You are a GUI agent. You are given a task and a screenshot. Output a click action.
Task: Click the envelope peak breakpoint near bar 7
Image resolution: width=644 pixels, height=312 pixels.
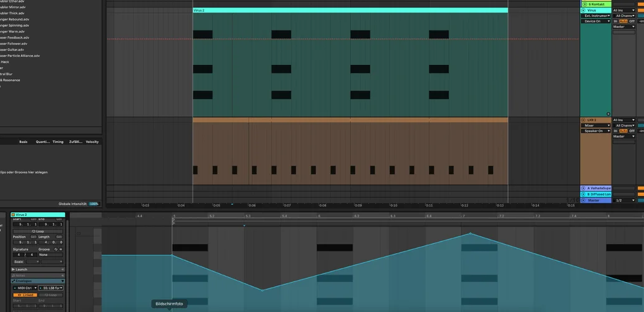click(x=470, y=233)
